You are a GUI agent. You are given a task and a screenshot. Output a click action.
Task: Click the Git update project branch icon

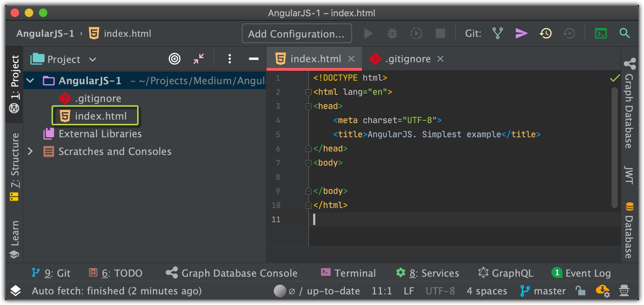(x=498, y=34)
